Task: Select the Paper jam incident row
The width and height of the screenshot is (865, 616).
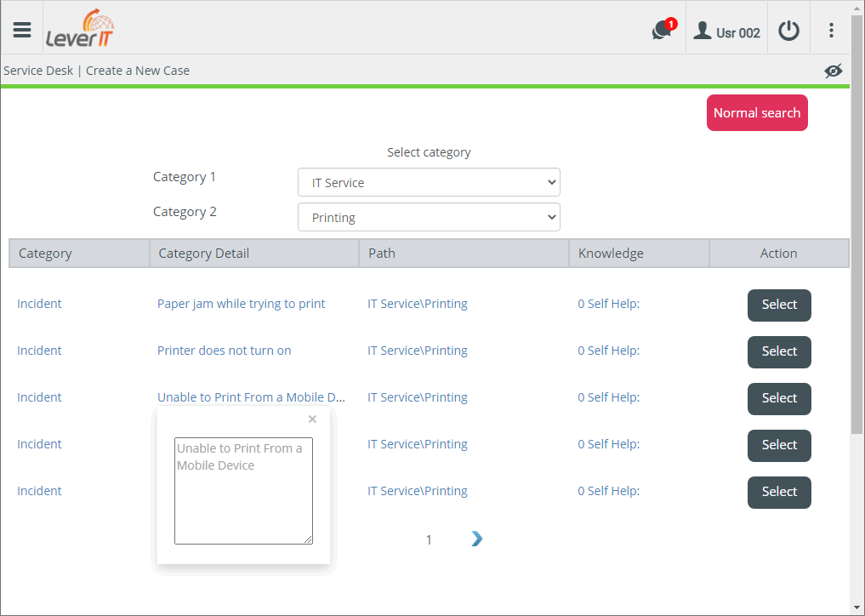Action: point(779,305)
